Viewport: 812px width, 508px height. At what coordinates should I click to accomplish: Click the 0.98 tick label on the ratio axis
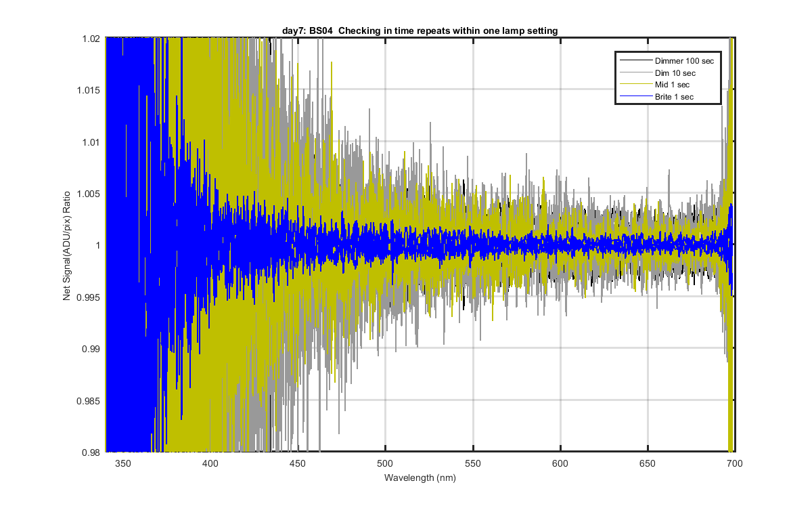click(x=92, y=452)
